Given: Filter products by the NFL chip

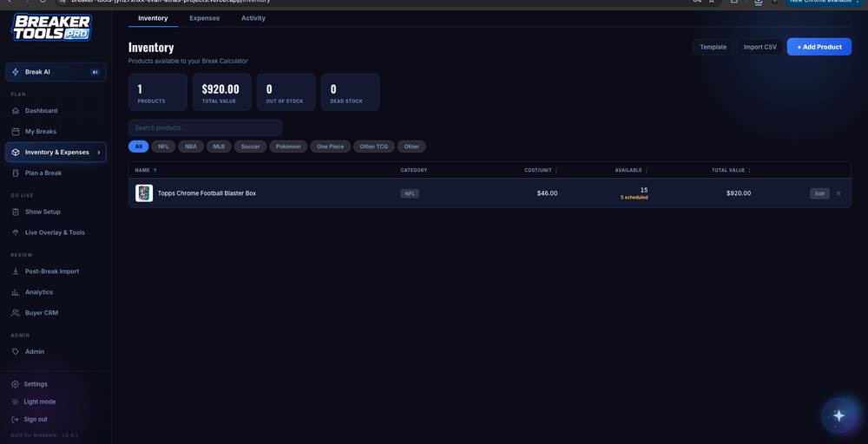Looking at the screenshot, I should click(x=163, y=147).
